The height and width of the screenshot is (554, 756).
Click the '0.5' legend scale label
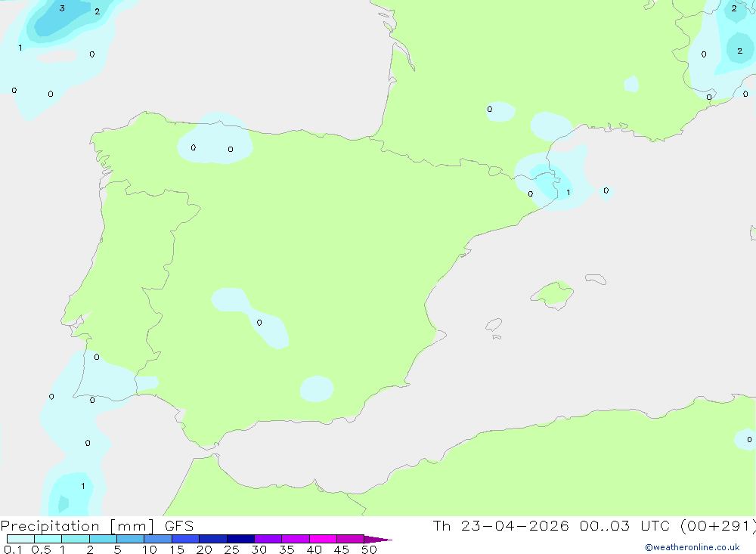(41, 549)
